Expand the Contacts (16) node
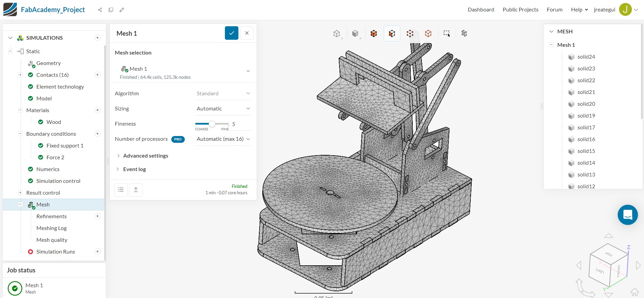 20,75
